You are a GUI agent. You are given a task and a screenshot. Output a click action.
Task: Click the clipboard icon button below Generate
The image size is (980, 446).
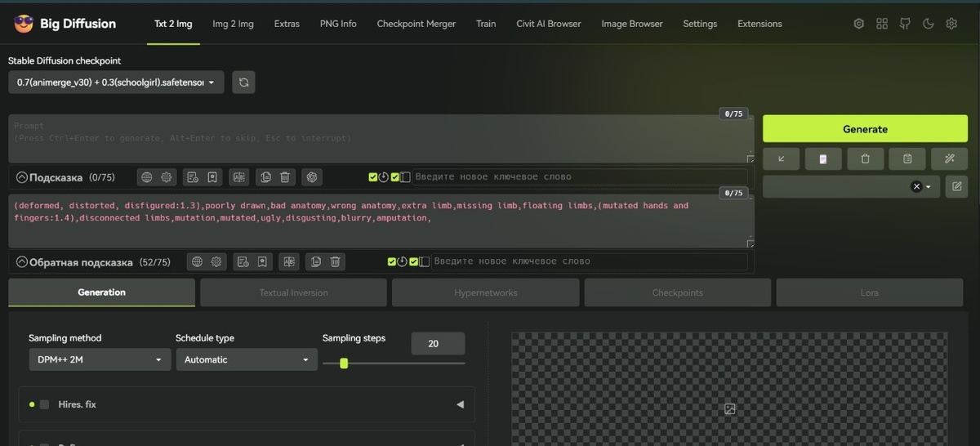pyautogui.click(x=907, y=158)
